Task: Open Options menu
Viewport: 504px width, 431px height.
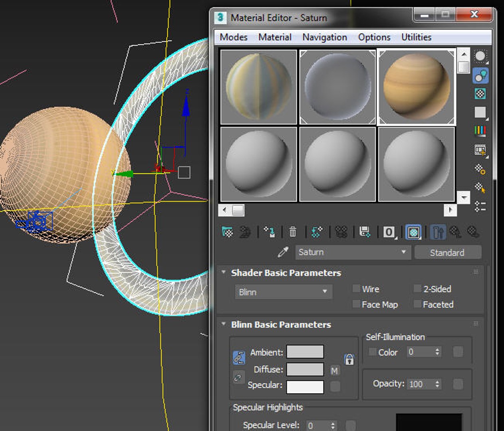Action: click(x=374, y=37)
